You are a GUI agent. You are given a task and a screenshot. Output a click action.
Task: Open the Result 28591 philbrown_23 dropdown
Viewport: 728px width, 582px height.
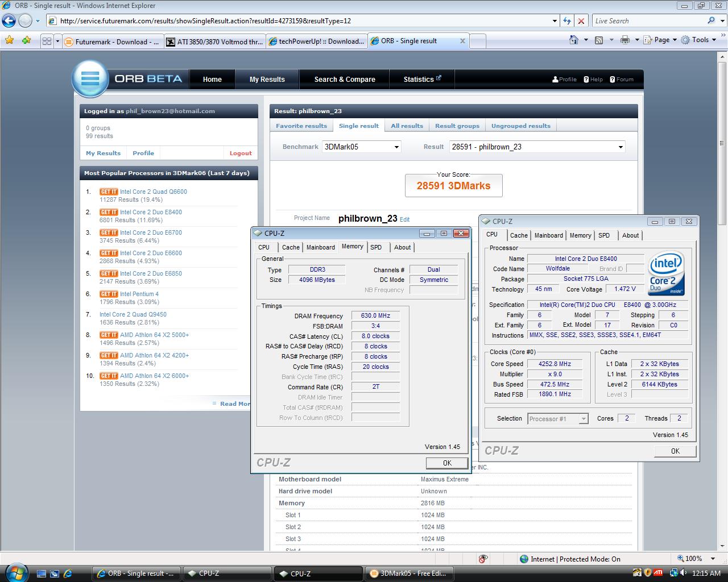pyautogui.click(x=537, y=147)
